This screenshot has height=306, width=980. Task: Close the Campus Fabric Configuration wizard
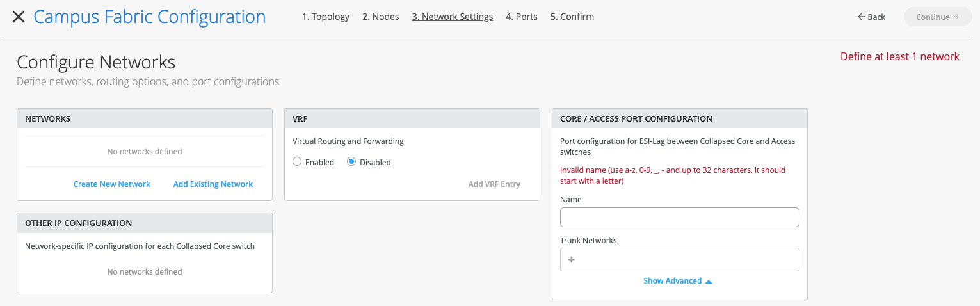[x=19, y=17]
